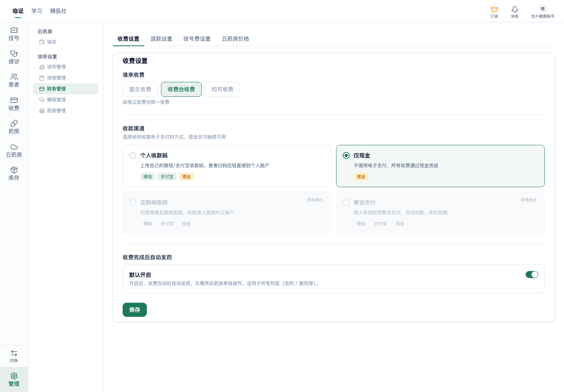This screenshot has width=564, height=392.
Task: Click the pharmacy icon beside 药房管理
Action: pyautogui.click(x=42, y=111)
